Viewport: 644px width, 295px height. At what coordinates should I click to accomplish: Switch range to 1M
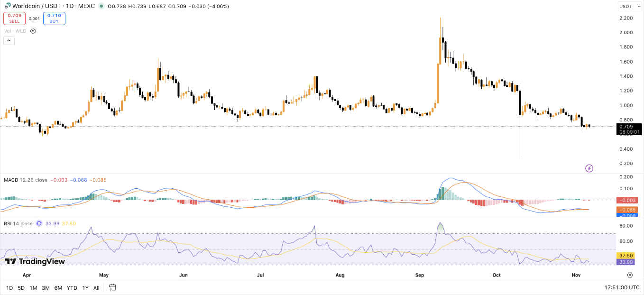tap(33, 288)
